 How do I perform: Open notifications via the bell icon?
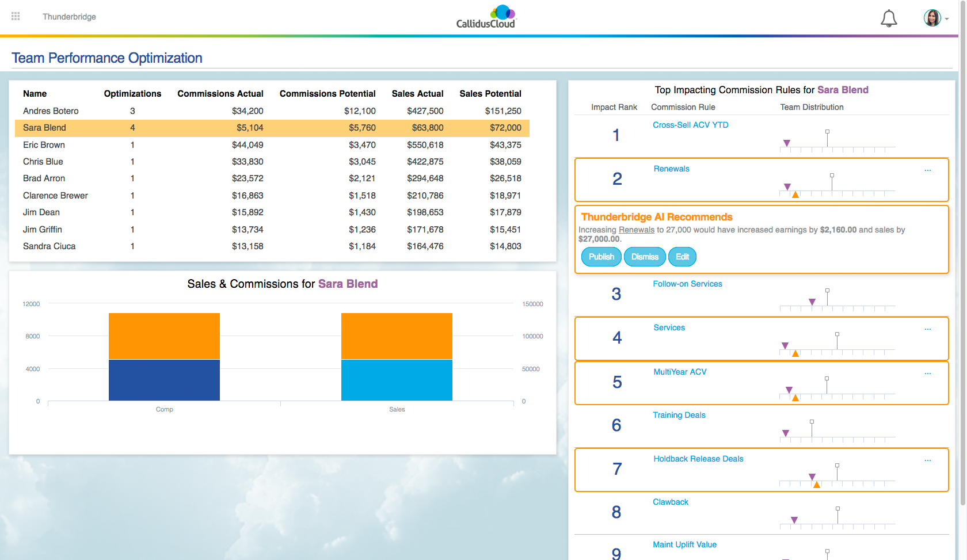[888, 18]
